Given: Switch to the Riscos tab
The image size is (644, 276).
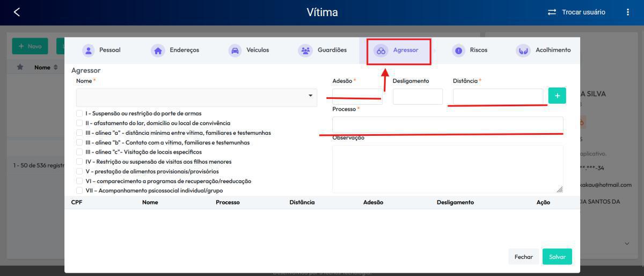Looking at the screenshot, I should coord(470,50).
